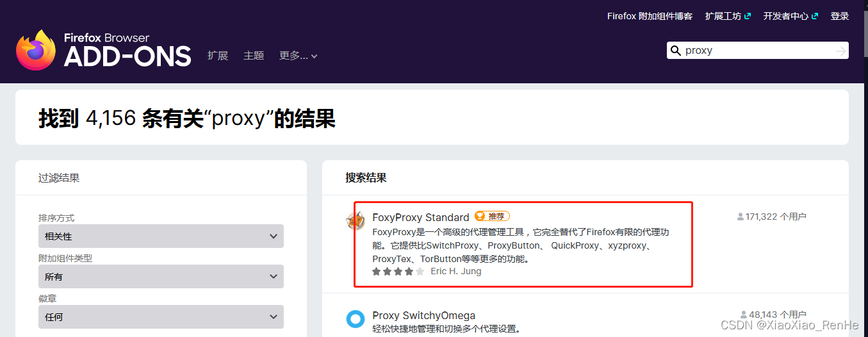This screenshot has height=337, width=868.
Task: Open the 徽章 任何 dropdown
Action: (161, 316)
